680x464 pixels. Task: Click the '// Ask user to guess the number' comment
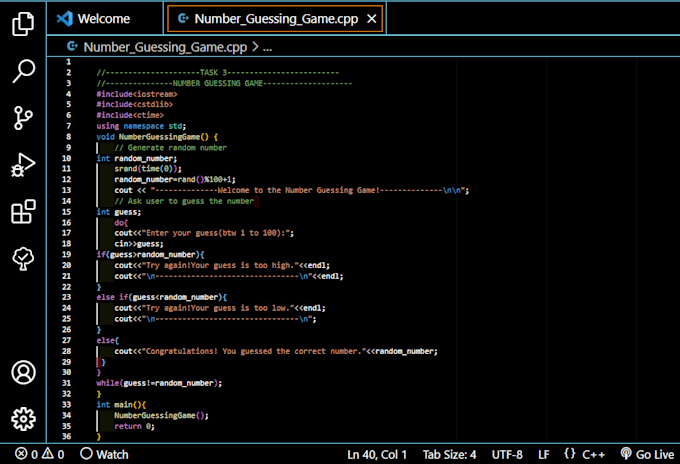tap(184, 201)
